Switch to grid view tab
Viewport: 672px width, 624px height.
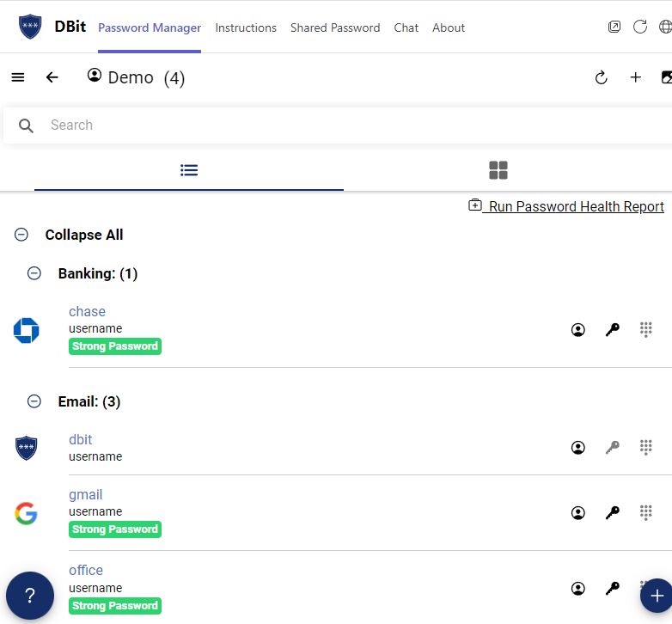click(498, 170)
